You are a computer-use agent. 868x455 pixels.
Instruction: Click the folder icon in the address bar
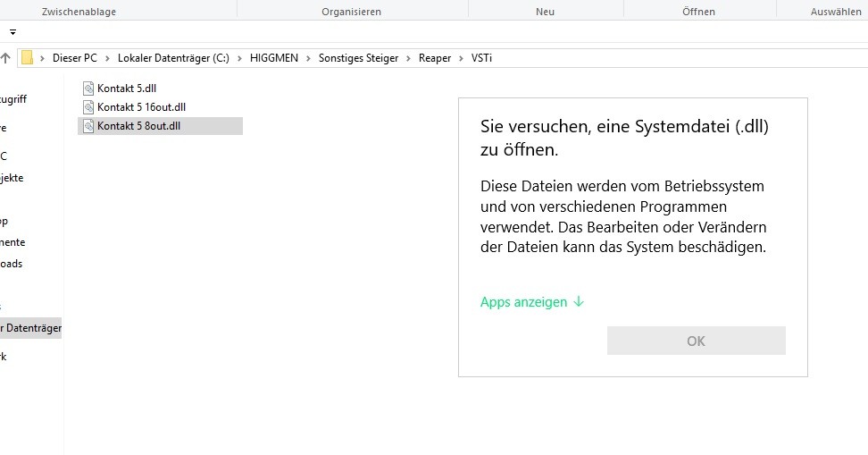[x=28, y=58]
